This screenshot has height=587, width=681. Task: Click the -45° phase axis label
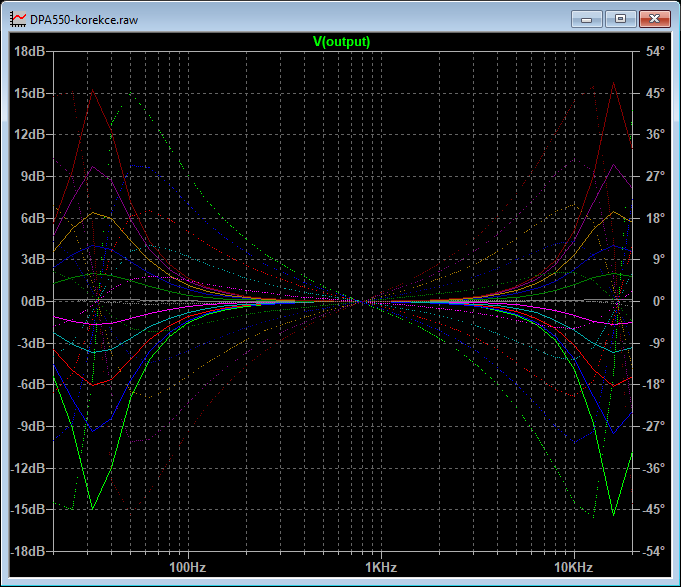[x=653, y=509]
